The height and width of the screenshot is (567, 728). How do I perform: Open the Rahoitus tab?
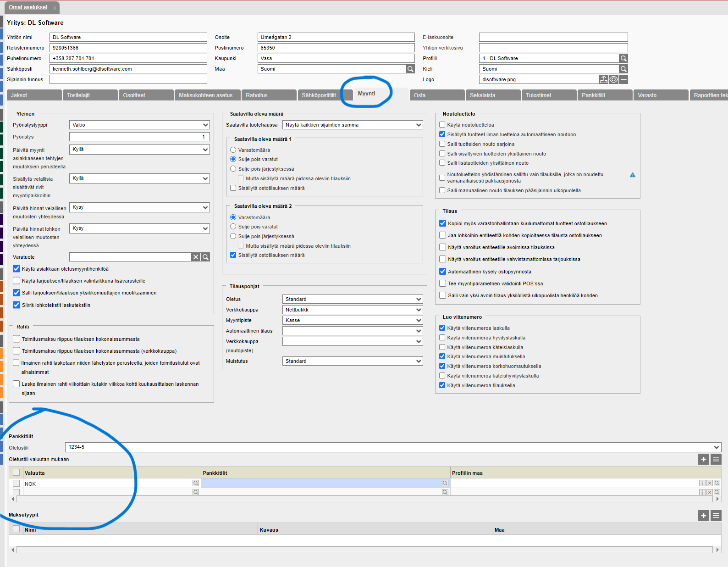tap(269, 95)
